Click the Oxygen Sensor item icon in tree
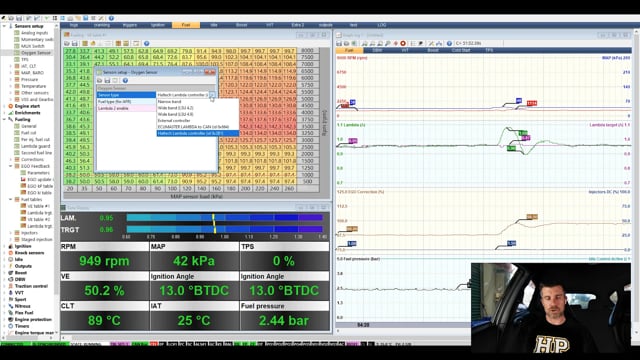Image resolution: width=640 pixels, height=360 pixels. click(17, 53)
